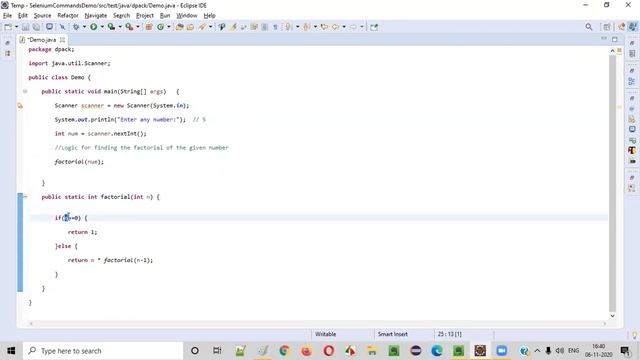
Task: Switch to the Java perspective icon
Action: (632, 27)
